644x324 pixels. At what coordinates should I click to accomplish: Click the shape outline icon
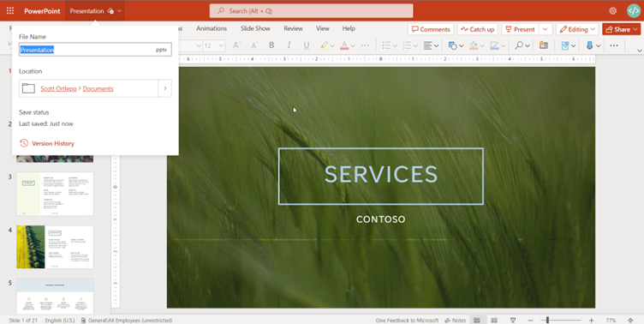click(494, 45)
